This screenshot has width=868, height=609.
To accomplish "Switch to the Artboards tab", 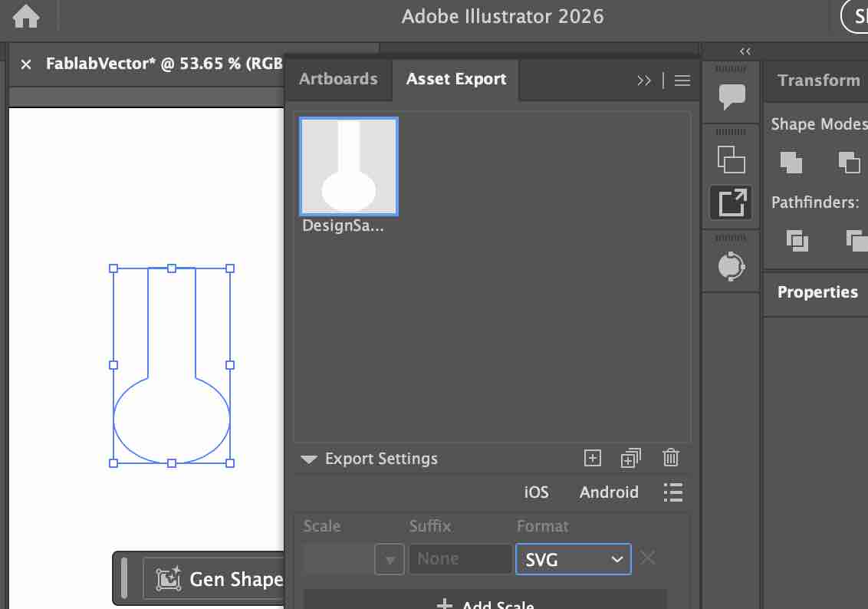I will tap(338, 79).
